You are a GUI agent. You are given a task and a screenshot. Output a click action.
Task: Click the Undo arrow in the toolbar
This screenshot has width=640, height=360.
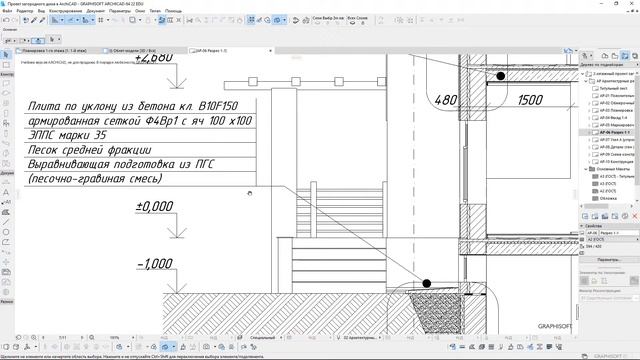tap(6, 20)
